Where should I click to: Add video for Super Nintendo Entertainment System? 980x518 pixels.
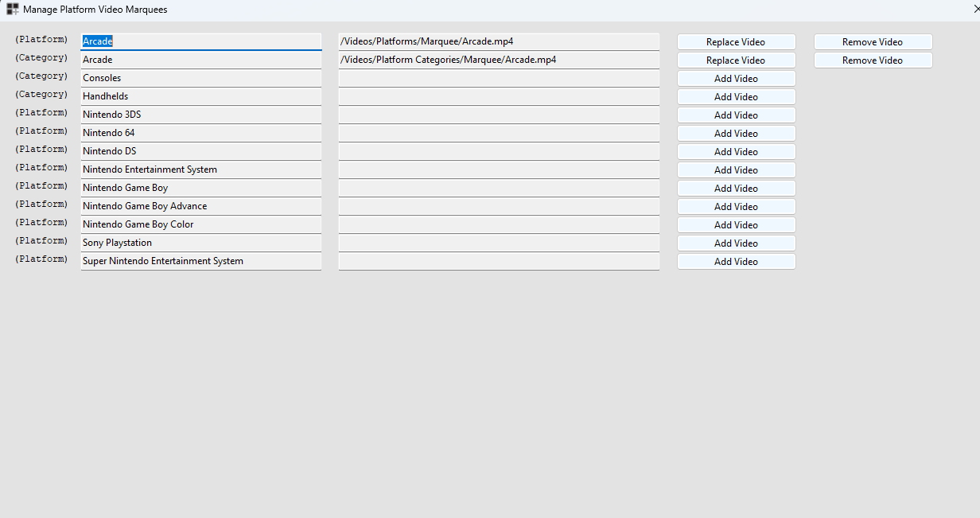tap(736, 262)
